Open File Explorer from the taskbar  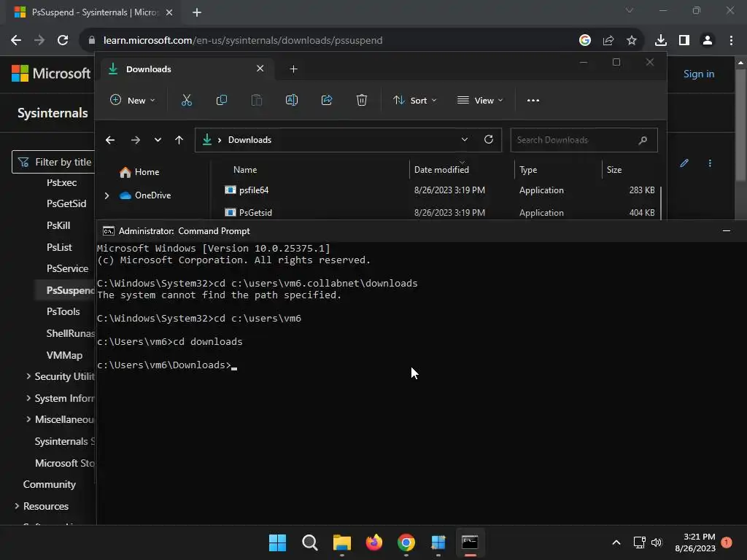click(x=342, y=542)
